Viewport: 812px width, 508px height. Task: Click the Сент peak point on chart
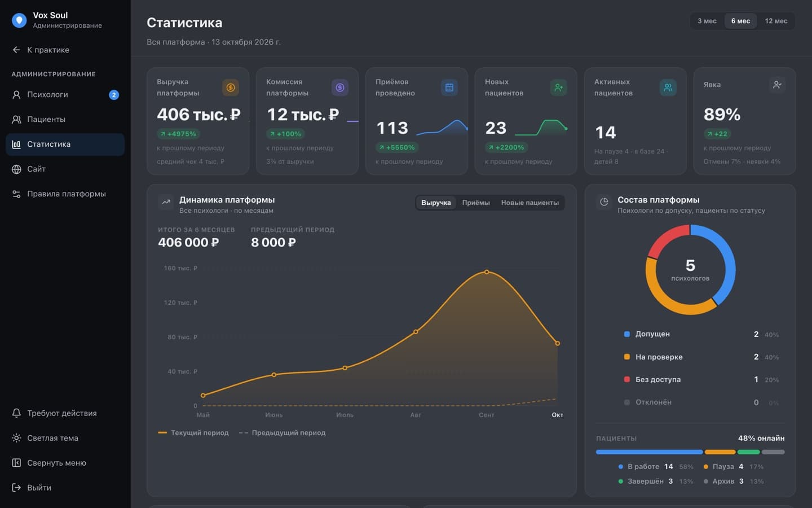point(487,272)
